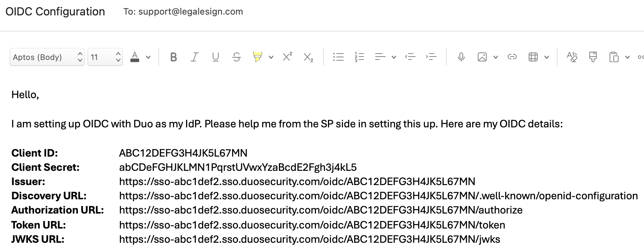This screenshot has height=251, width=644.
Task: Clear formatting with the eraser icon
Action: pyautogui.click(x=572, y=57)
